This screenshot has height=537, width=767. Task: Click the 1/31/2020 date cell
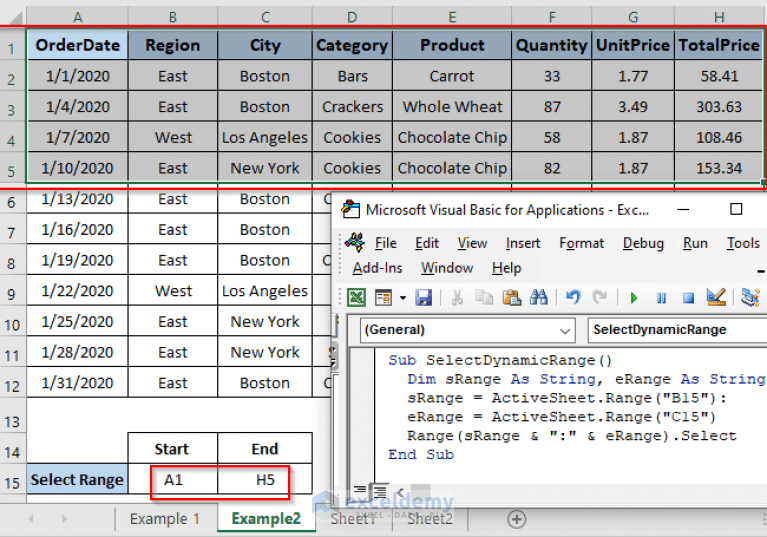tap(77, 383)
